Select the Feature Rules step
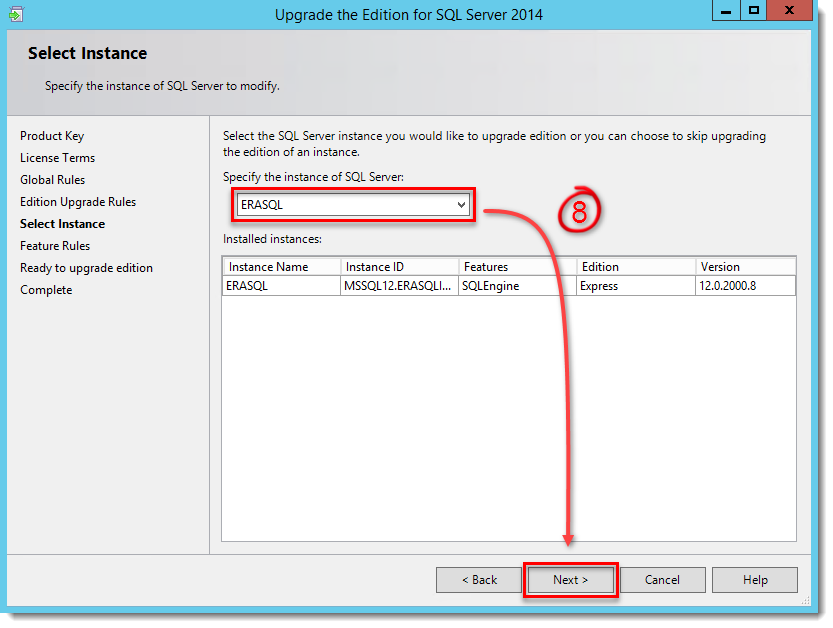The height and width of the screenshot is (628, 833). click(x=55, y=246)
